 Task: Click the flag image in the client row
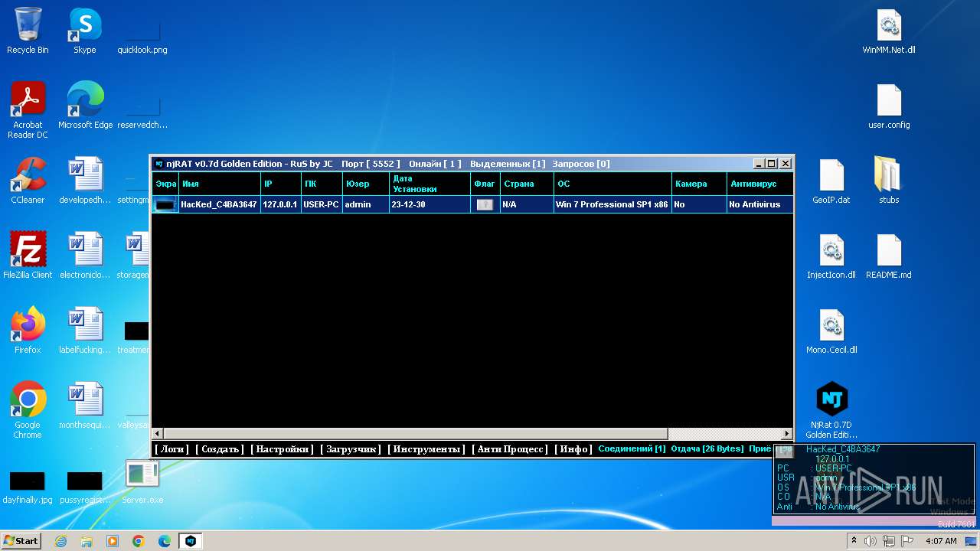click(485, 204)
